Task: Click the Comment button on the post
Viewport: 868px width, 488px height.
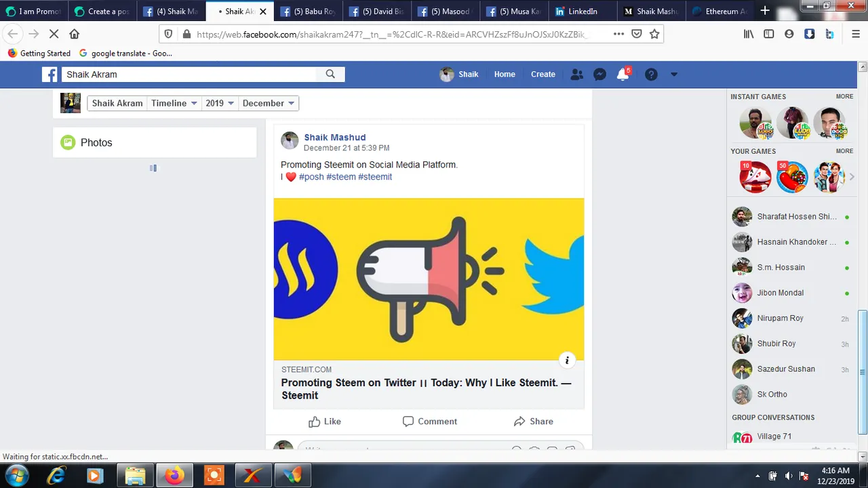Action: 430,422
